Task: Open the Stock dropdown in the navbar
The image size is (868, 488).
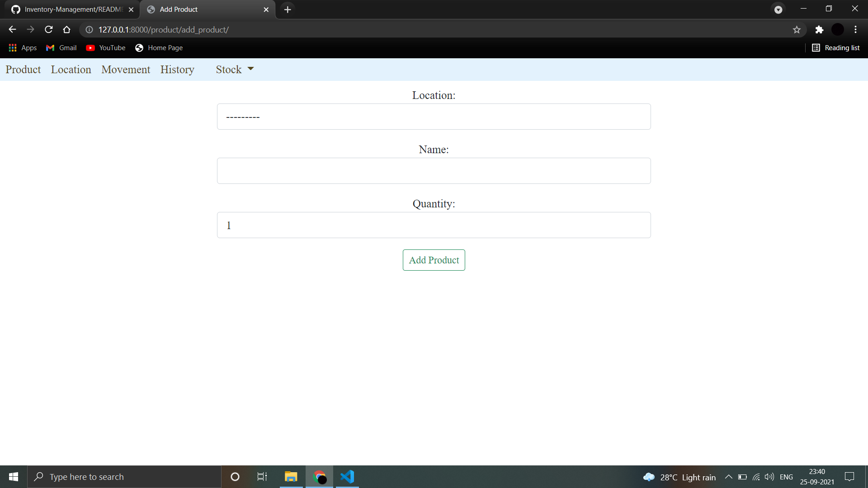Action: click(x=234, y=69)
